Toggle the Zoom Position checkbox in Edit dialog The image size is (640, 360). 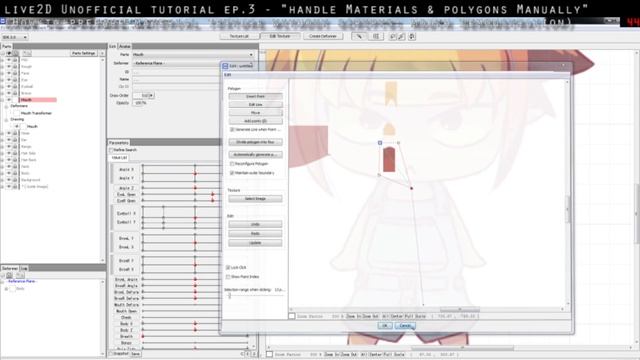pyautogui.click(x=292, y=316)
